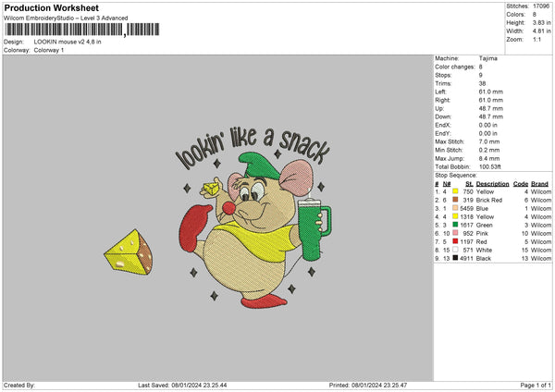The width and height of the screenshot is (555, 392).
Task: Click the "Description" column header
Action: (x=492, y=184)
